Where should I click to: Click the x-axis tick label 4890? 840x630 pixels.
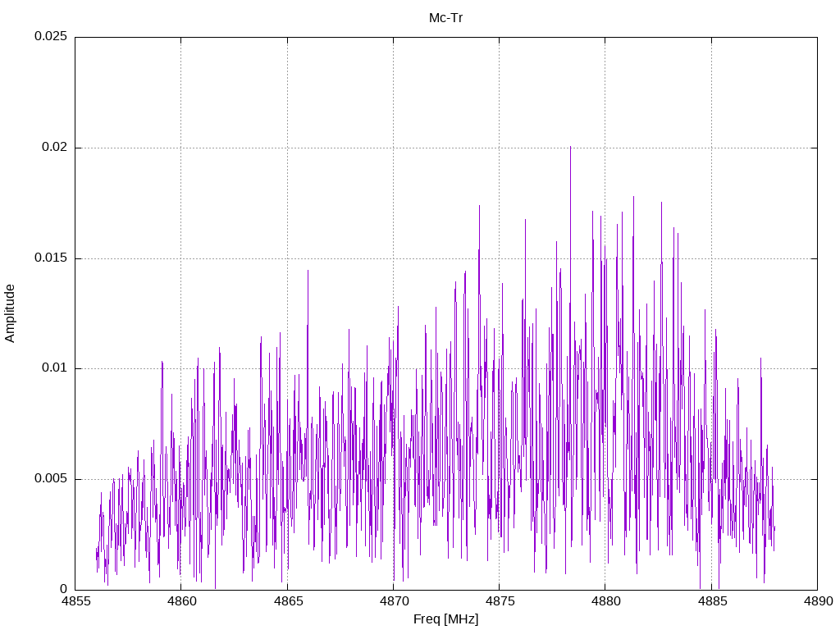(818, 601)
